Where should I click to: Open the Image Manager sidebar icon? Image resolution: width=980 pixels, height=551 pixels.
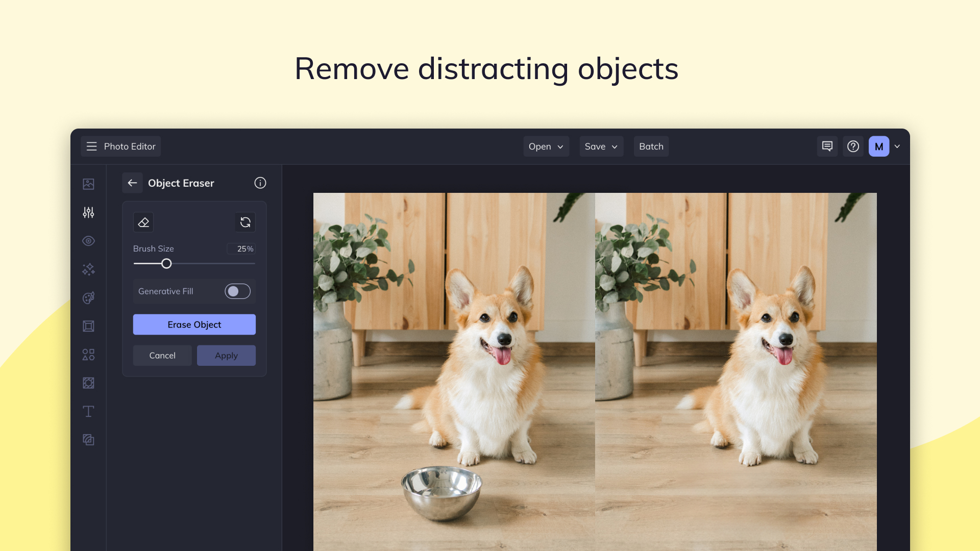pos(88,184)
